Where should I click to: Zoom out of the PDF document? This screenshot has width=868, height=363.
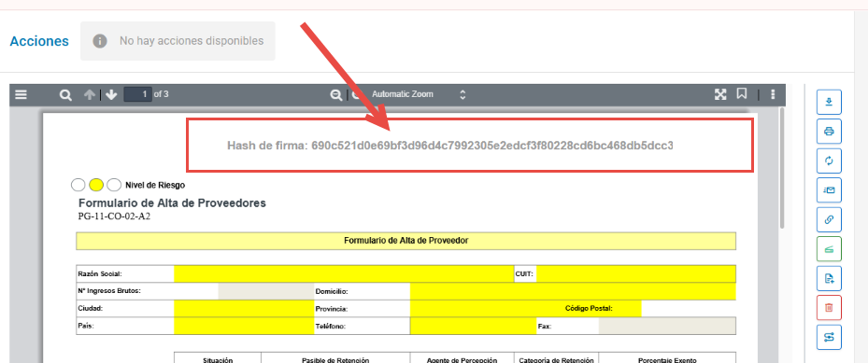[336, 95]
